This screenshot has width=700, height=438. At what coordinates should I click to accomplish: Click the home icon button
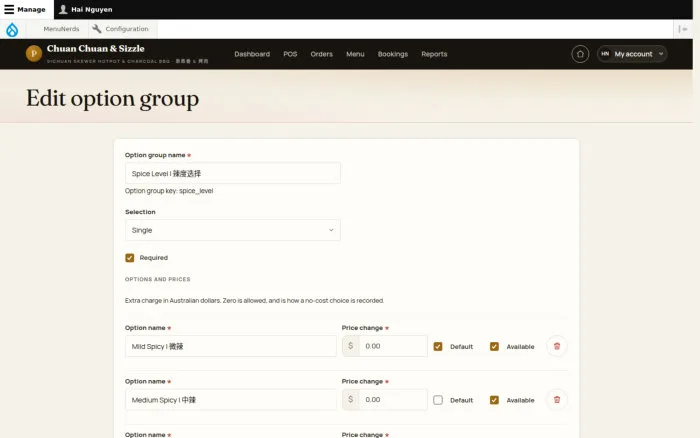(580, 54)
